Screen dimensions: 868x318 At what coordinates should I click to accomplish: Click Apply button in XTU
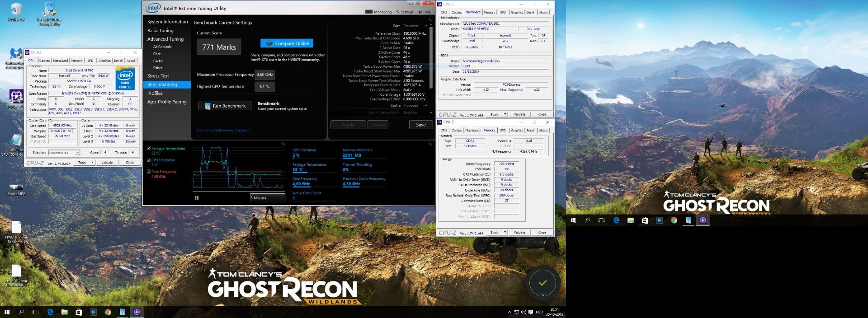tap(348, 125)
